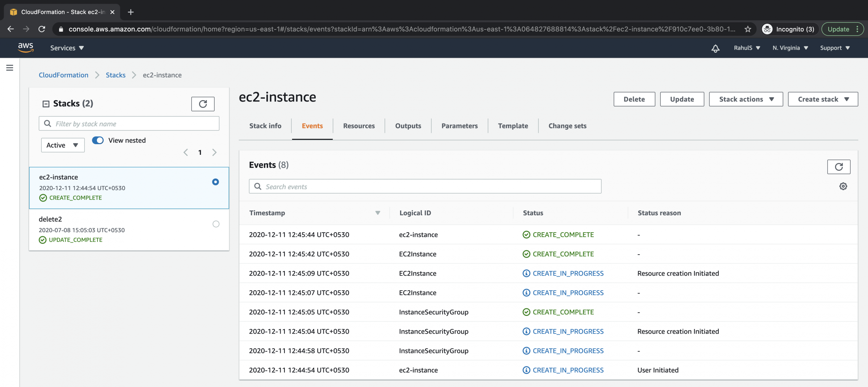
Task: Switch to Resources tab
Action: (359, 126)
